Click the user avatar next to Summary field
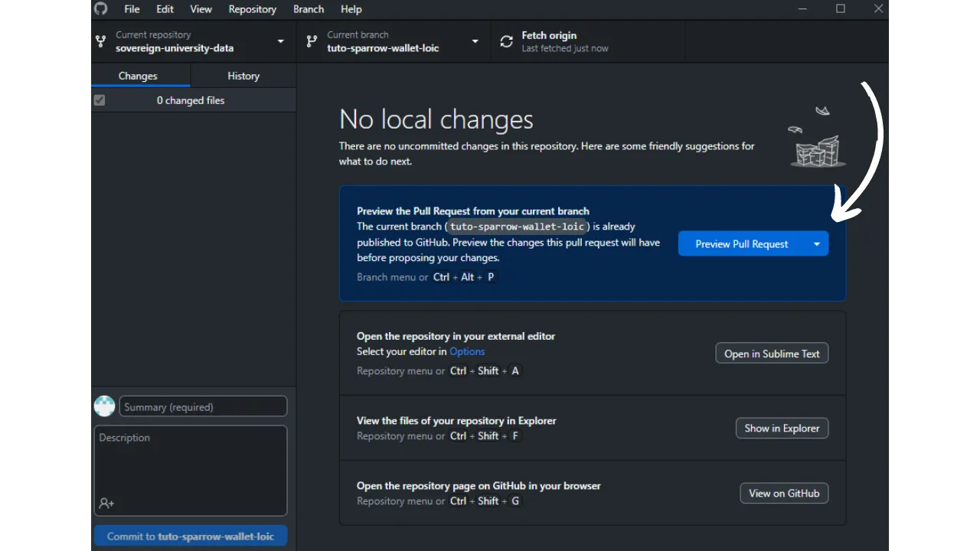This screenshot has height=551, width=980. pos(105,406)
